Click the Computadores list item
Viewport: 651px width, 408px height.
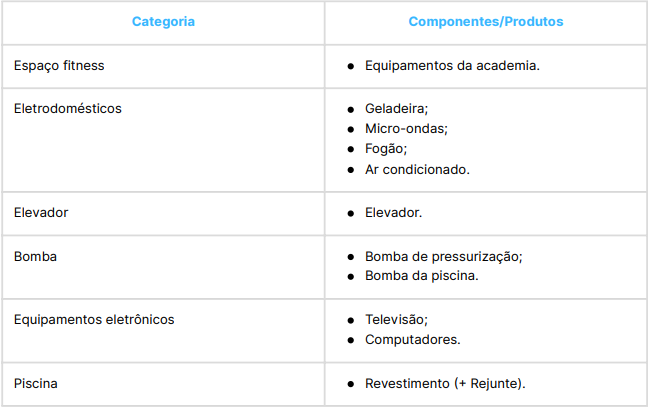(412, 340)
